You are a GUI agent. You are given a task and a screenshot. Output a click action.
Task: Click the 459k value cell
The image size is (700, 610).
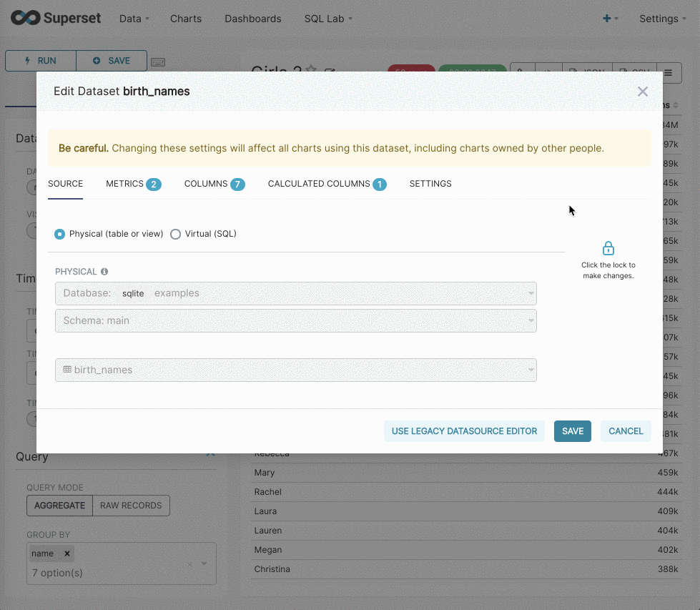point(667,473)
